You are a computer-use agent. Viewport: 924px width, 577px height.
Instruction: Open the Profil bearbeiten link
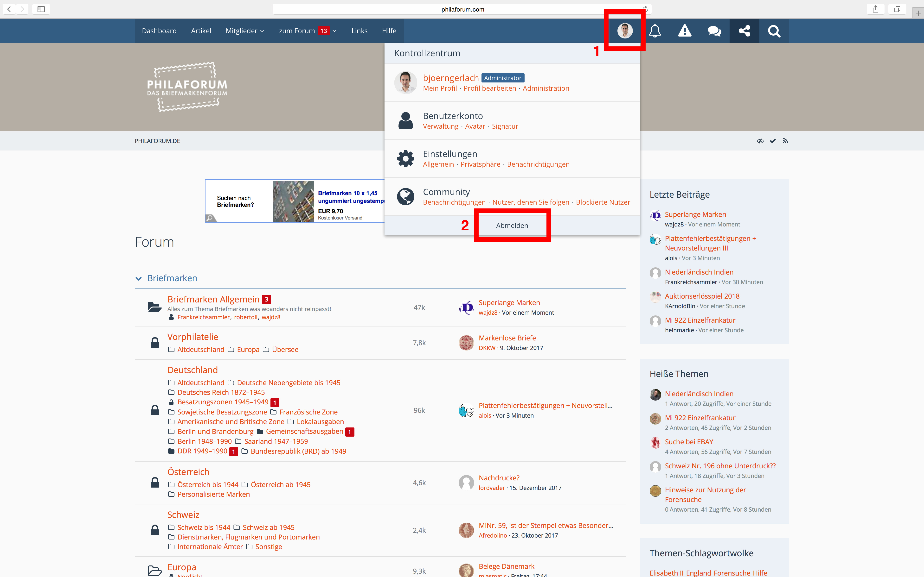[x=489, y=88]
